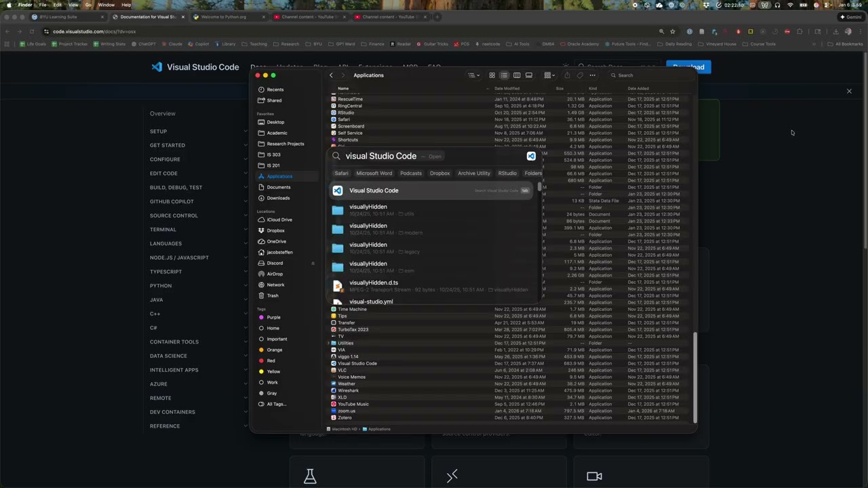Filter by the Yellow tag
Viewport: 868px width, 488px height.
273,371
